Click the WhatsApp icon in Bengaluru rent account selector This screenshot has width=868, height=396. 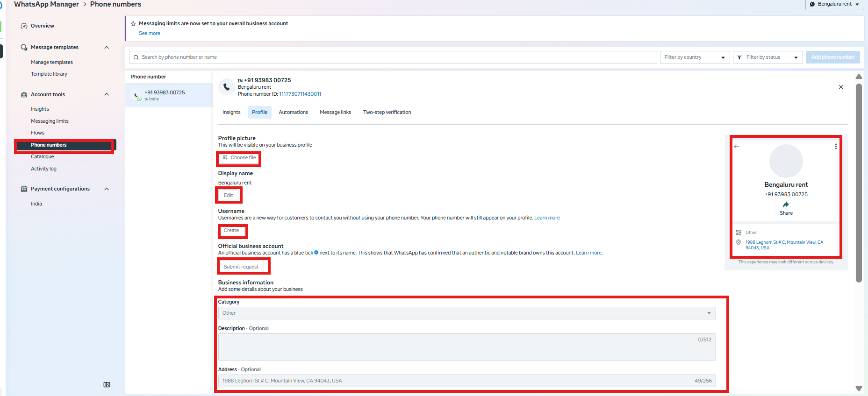click(812, 4)
